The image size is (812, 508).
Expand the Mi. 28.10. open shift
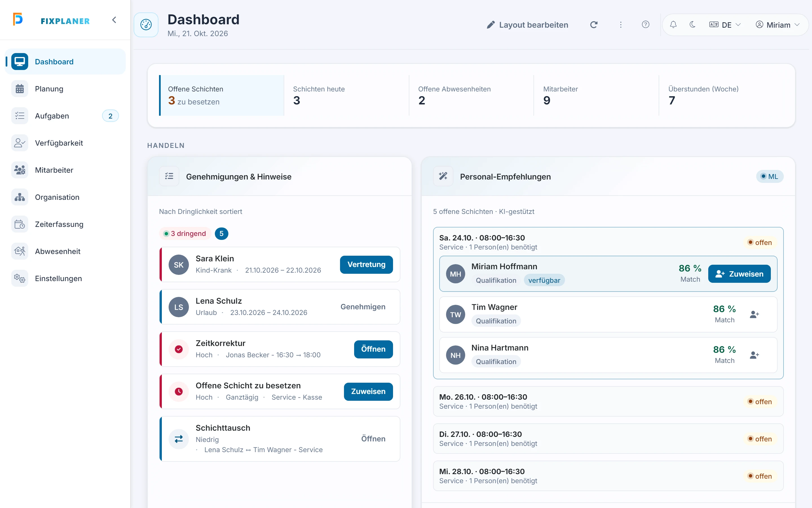608,476
